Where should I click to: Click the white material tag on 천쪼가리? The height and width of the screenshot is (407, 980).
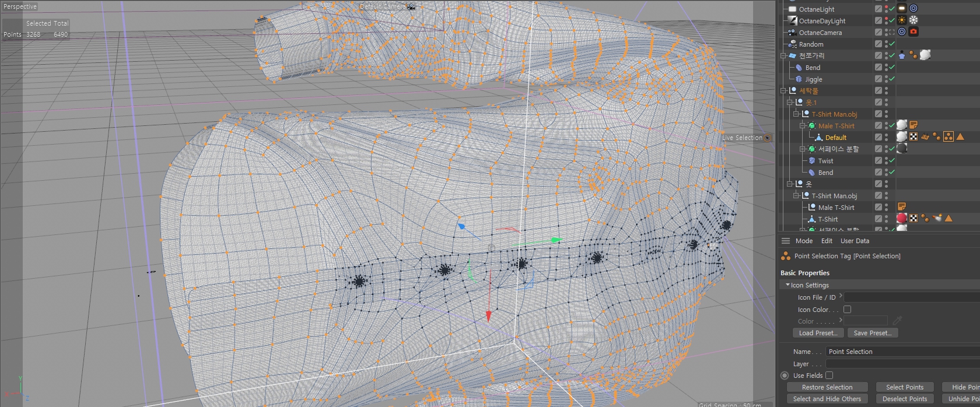tap(925, 55)
